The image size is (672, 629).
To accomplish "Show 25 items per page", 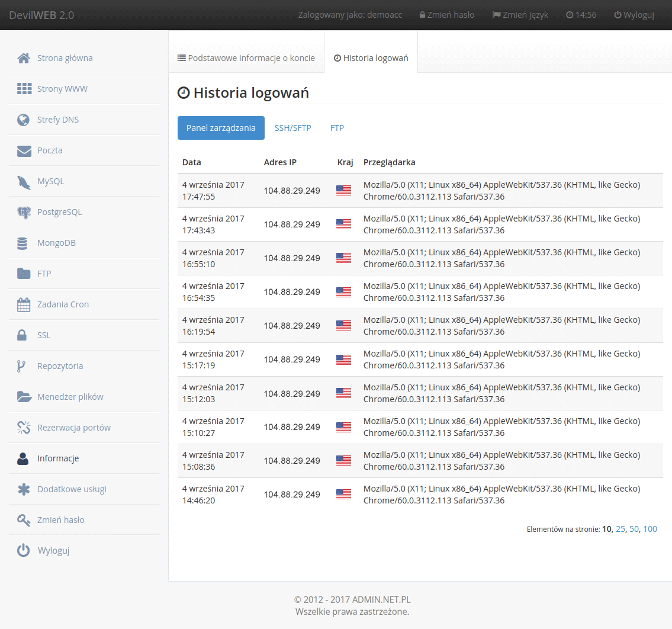I will coord(620,529).
